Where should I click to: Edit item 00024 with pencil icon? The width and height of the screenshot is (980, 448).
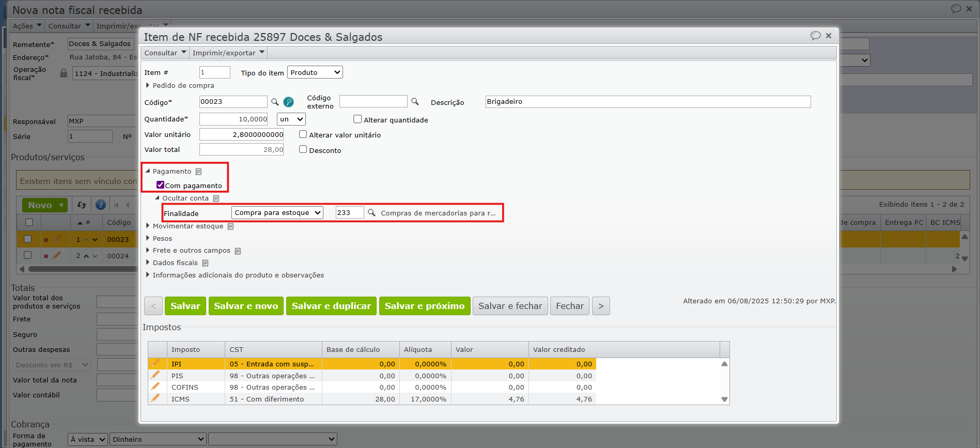(x=56, y=255)
